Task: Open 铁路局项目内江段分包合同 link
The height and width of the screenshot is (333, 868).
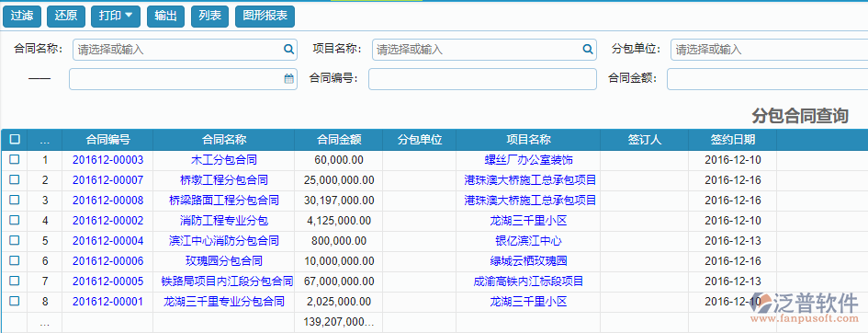Action: tap(227, 281)
